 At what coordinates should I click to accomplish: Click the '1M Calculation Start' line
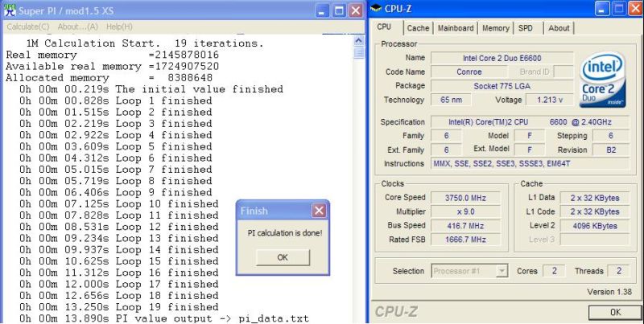pos(145,43)
